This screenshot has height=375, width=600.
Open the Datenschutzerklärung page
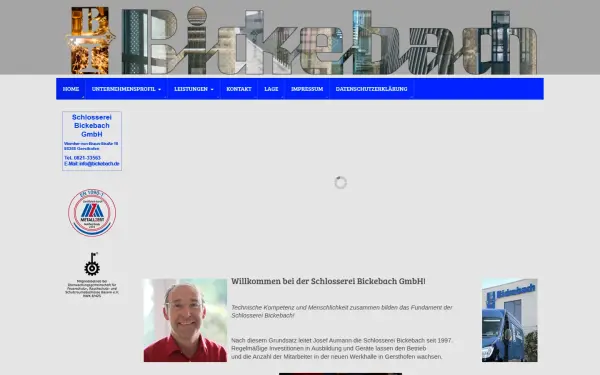tap(371, 89)
